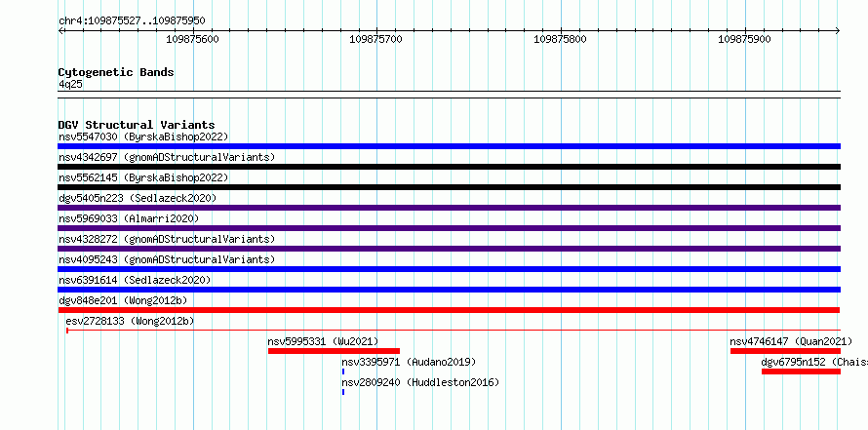Click esv2728133 (Wong2012b) label

click(x=130, y=321)
